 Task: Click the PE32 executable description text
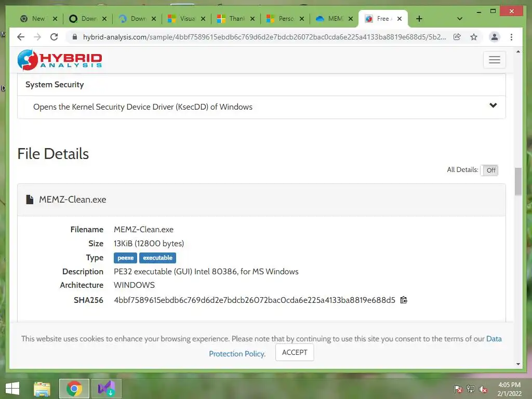(206, 271)
